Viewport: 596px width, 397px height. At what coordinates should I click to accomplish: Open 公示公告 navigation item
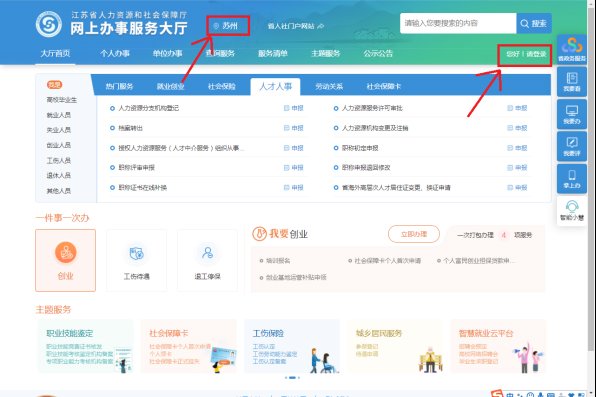pos(378,53)
